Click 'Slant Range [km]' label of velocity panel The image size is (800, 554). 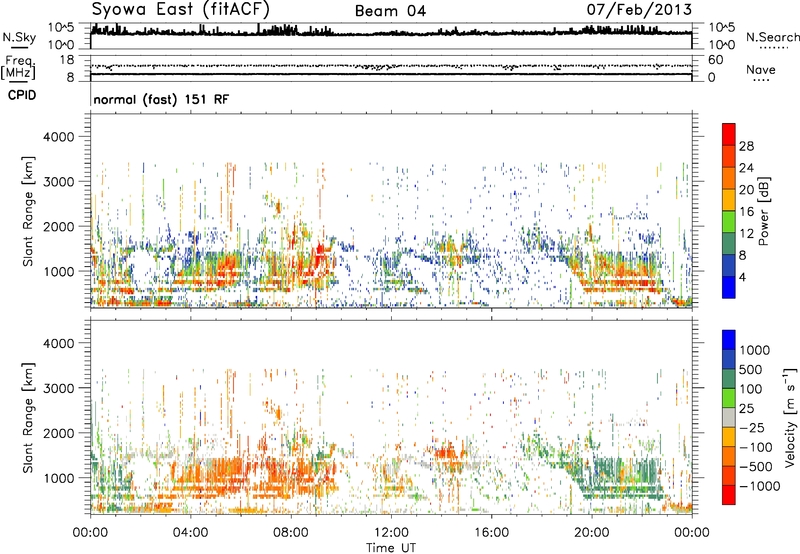[28, 417]
